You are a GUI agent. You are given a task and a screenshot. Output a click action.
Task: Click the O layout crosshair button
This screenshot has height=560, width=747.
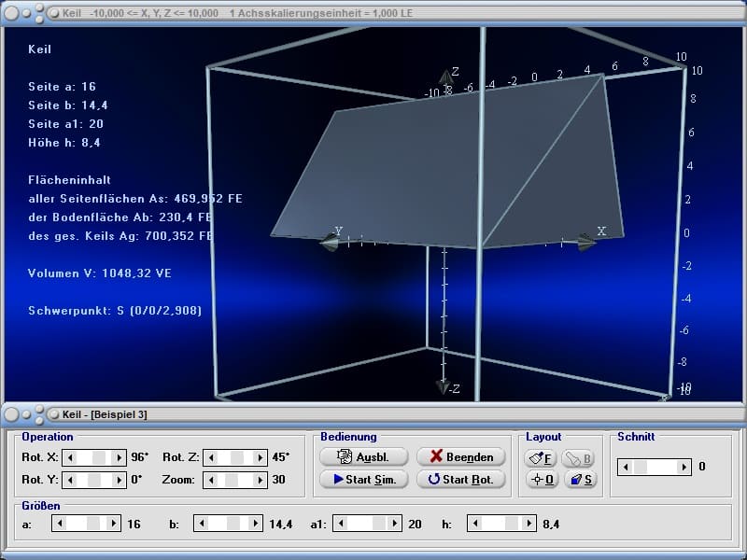[542, 479]
